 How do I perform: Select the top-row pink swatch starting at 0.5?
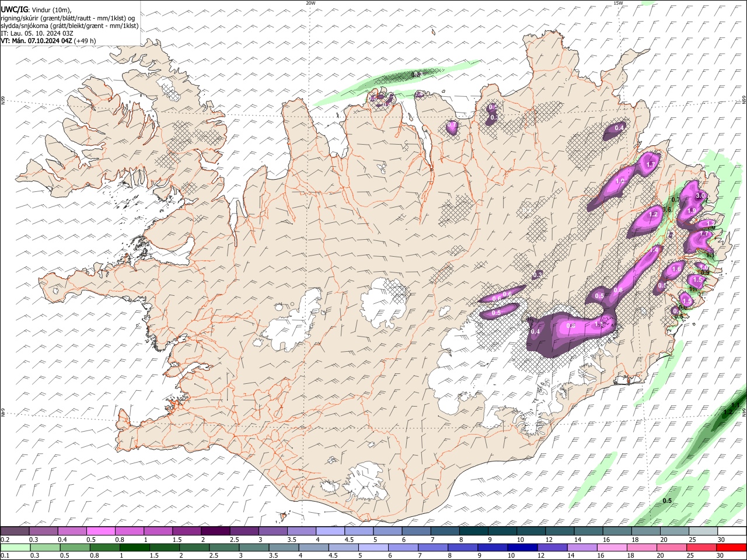tap(100, 531)
